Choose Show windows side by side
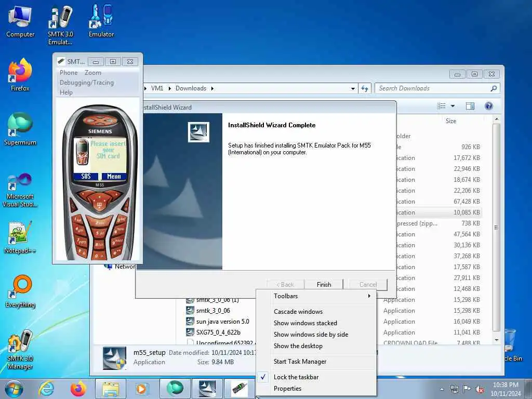Screen dimensions: 532x399 [x=316, y=334]
